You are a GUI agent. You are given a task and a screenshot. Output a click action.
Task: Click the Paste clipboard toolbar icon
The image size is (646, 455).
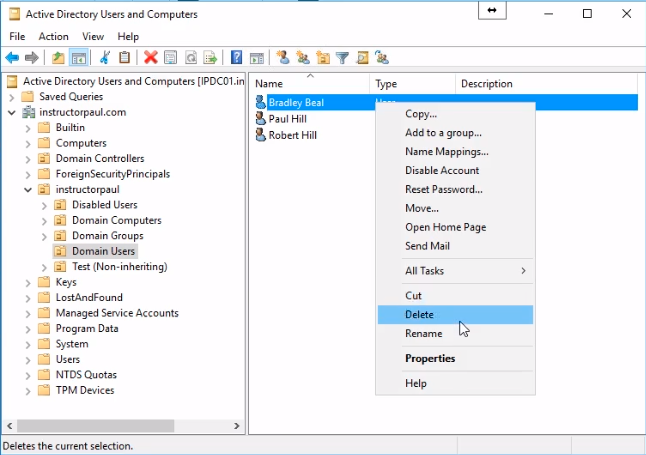[124, 58]
